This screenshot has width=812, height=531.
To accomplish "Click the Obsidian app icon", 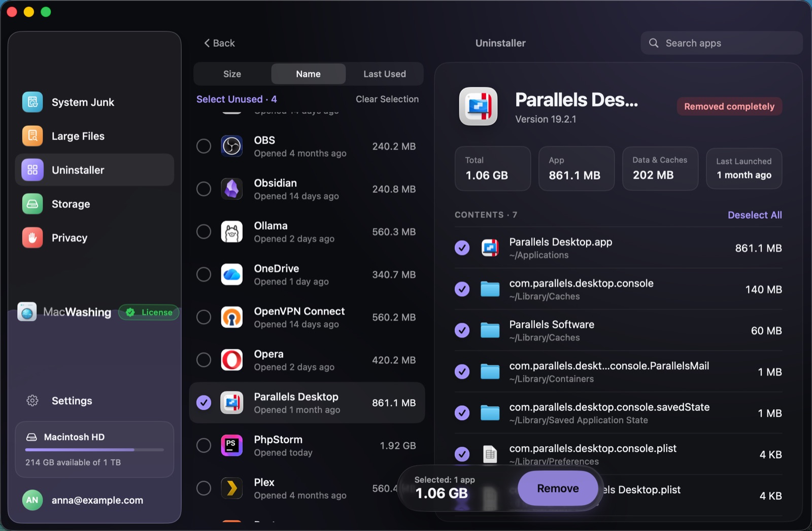I will 232,189.
